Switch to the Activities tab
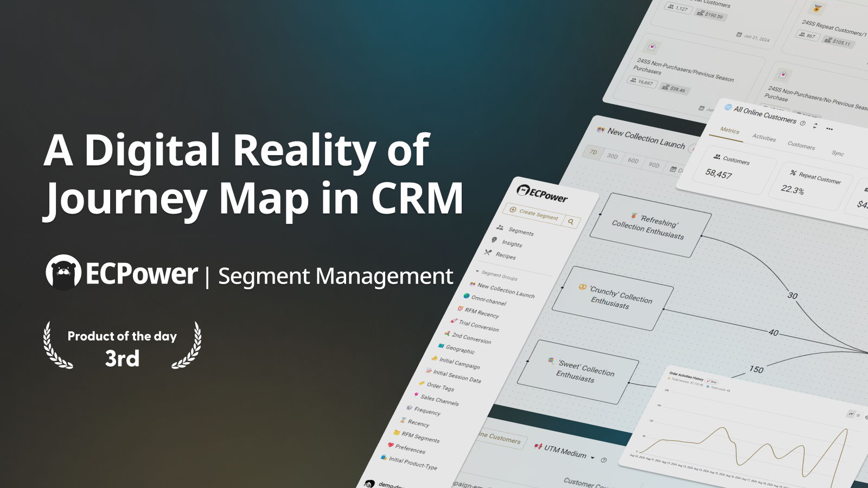The image size is (868, 488). pos(764,138)
